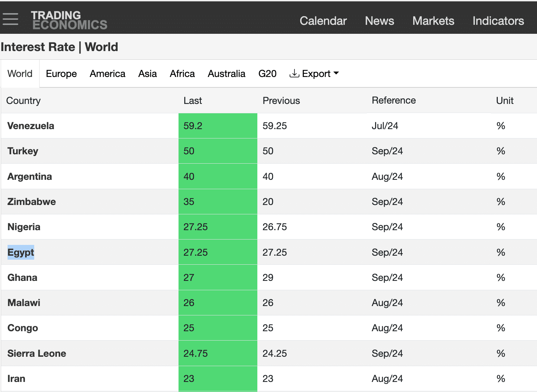537x392 pixels.
Task: Click Ghana's last value 27
Action: tap(189, 278)
